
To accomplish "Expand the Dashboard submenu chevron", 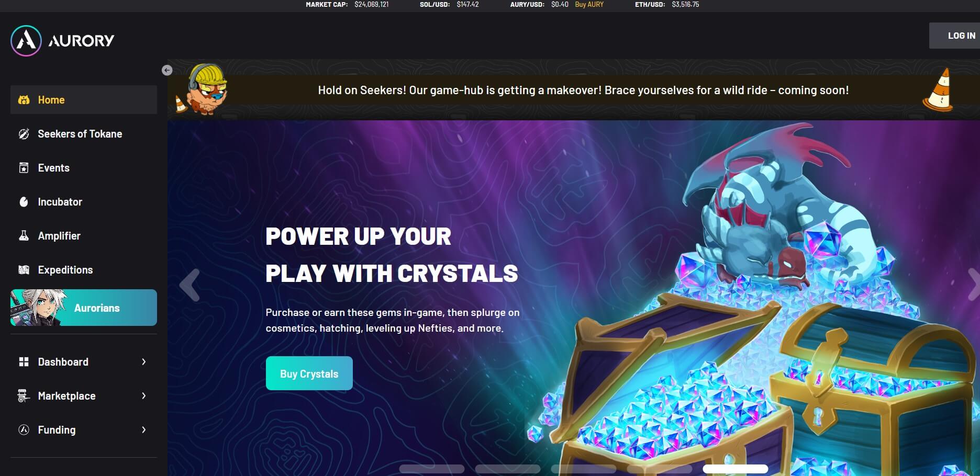I will 143,362.
